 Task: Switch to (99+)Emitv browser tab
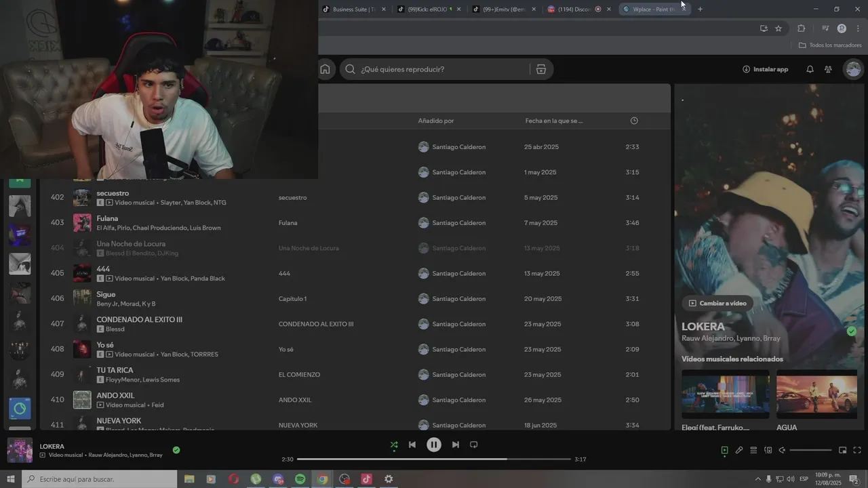click(x=505, y=9)
